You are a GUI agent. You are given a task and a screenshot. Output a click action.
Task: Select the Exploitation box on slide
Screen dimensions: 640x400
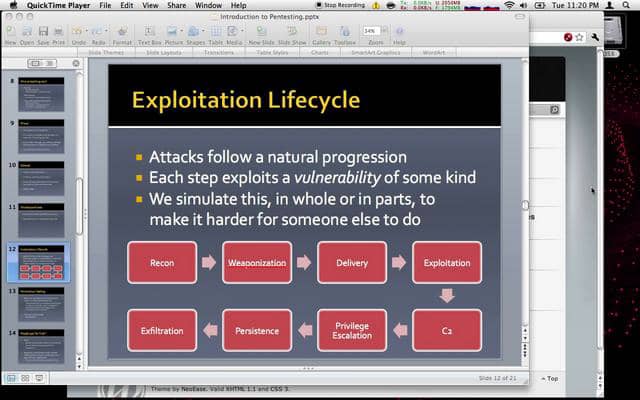pyautogui.click(x=447, y=262)
